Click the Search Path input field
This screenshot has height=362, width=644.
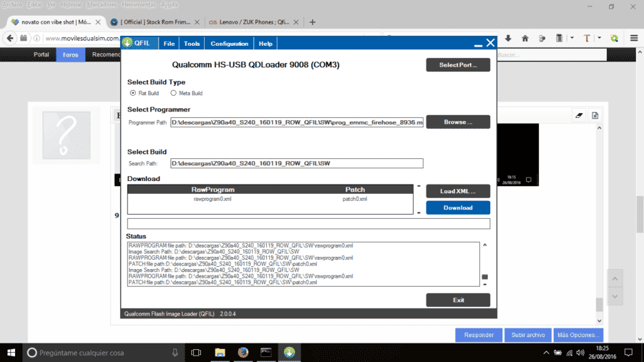(x=296, y=163)
